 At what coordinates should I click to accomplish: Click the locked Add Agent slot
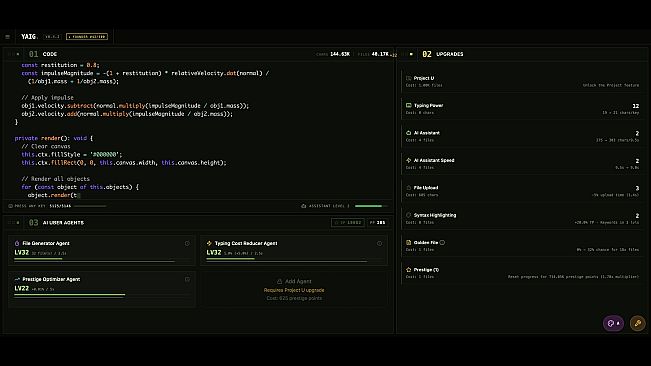[294, 289]
